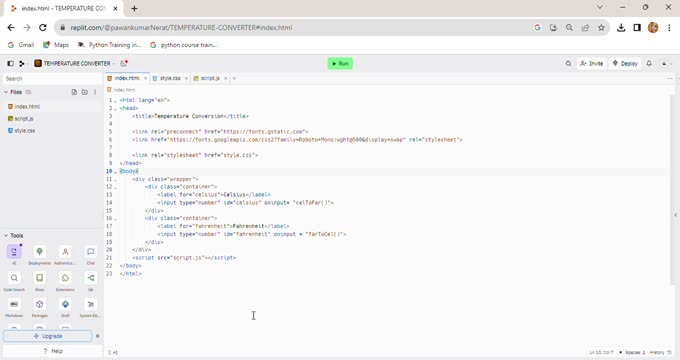The height and width of the screenshot is (360, 680).
Task: Open script.js in the file tree
Action: 24,118
